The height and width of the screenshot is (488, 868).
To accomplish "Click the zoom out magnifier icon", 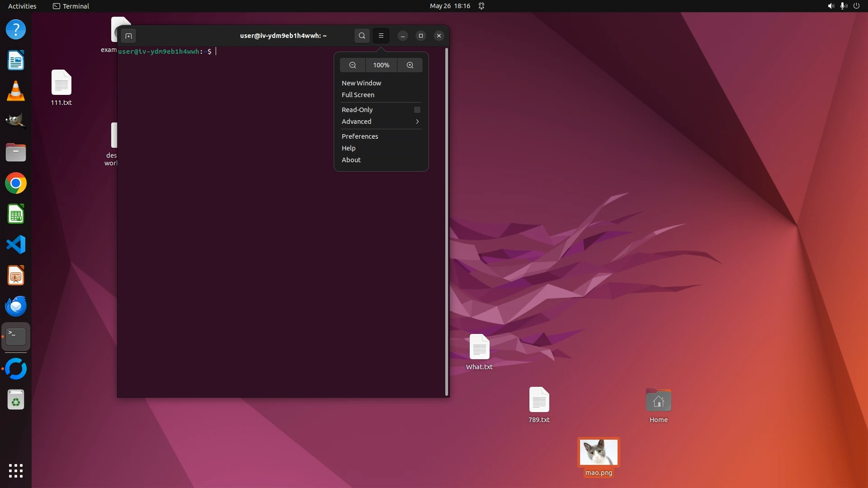I will 353,65.
